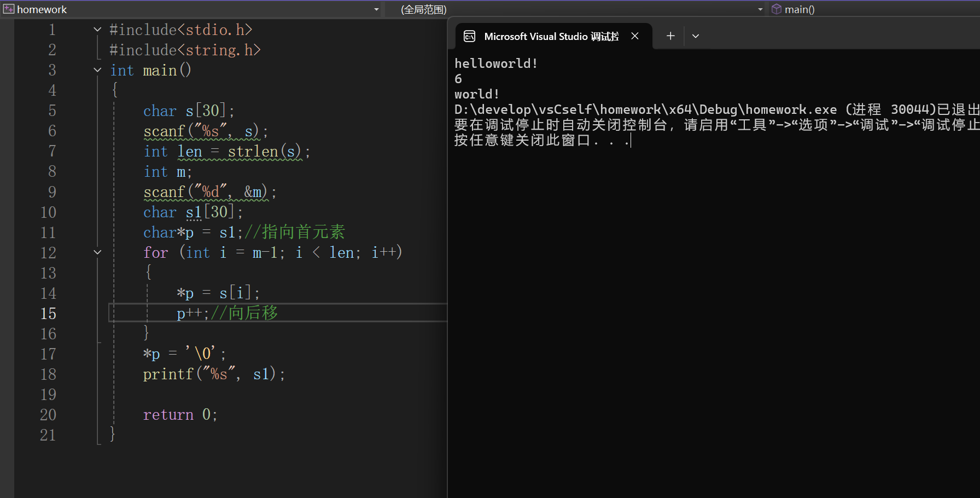Click the scanf("%s", s) statement
Screen dimensions: 980x498
pyautogui.click(x=206, y=131)
